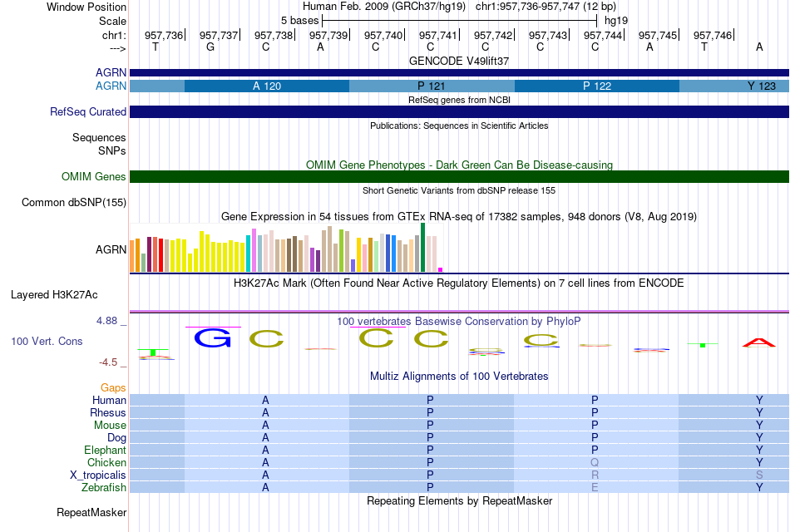This screenshot has width=790, height=532.
Task: Click the RefSeq Curated track label
Action: coord(87,112)
